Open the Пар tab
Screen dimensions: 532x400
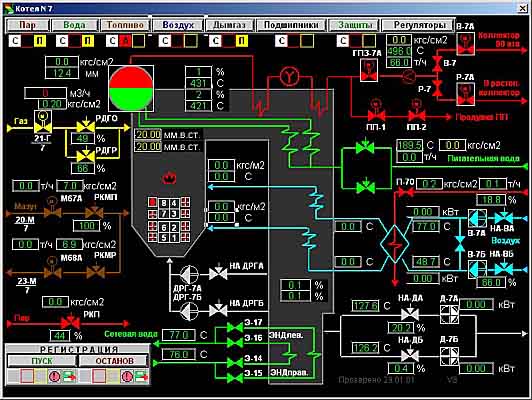28,25
